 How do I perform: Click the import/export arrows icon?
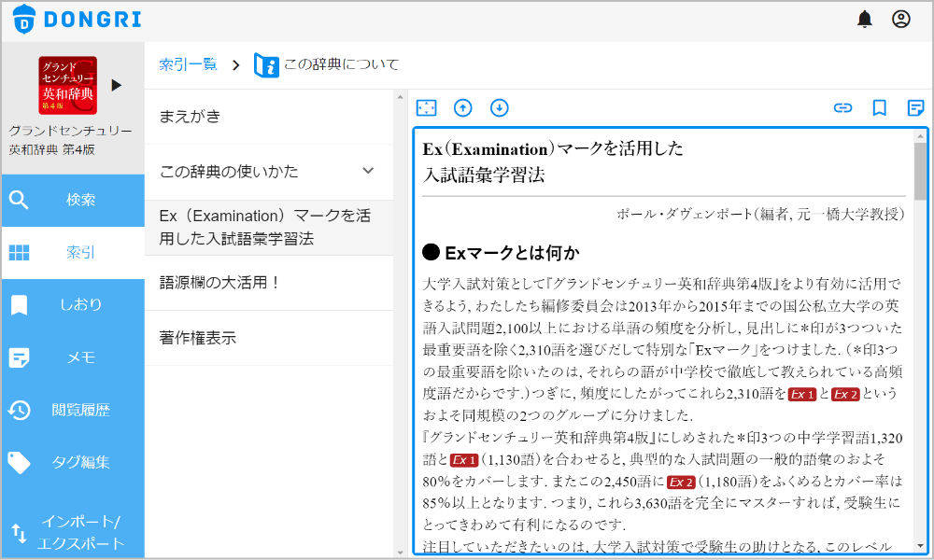pos(19,533)
